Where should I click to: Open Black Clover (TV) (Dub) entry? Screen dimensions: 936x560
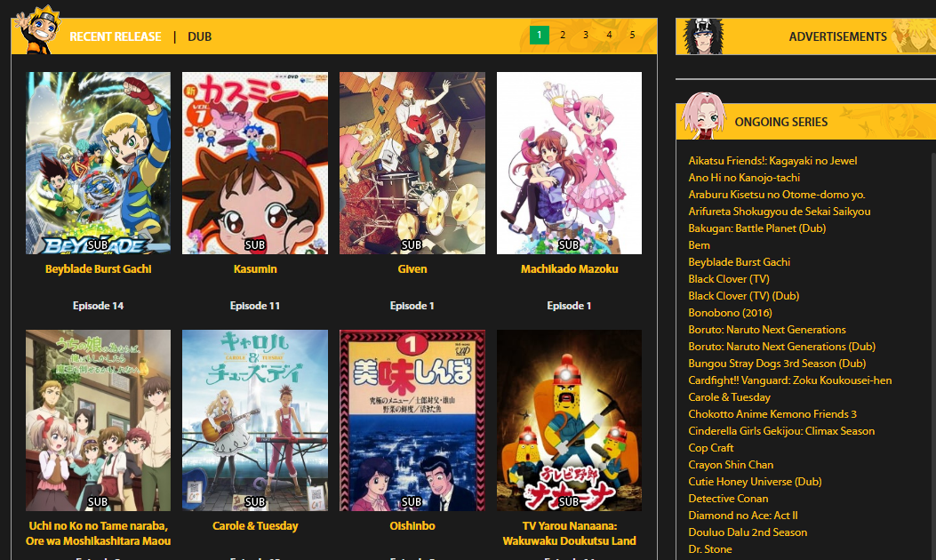click(744, 295)
